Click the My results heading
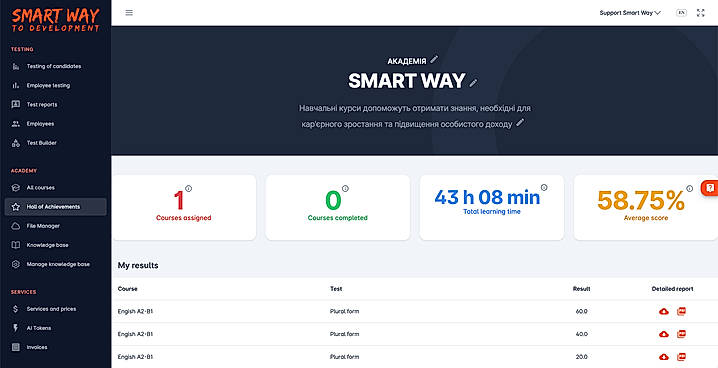The width and height of the screenshot is (718, 368). pos(138,265)
